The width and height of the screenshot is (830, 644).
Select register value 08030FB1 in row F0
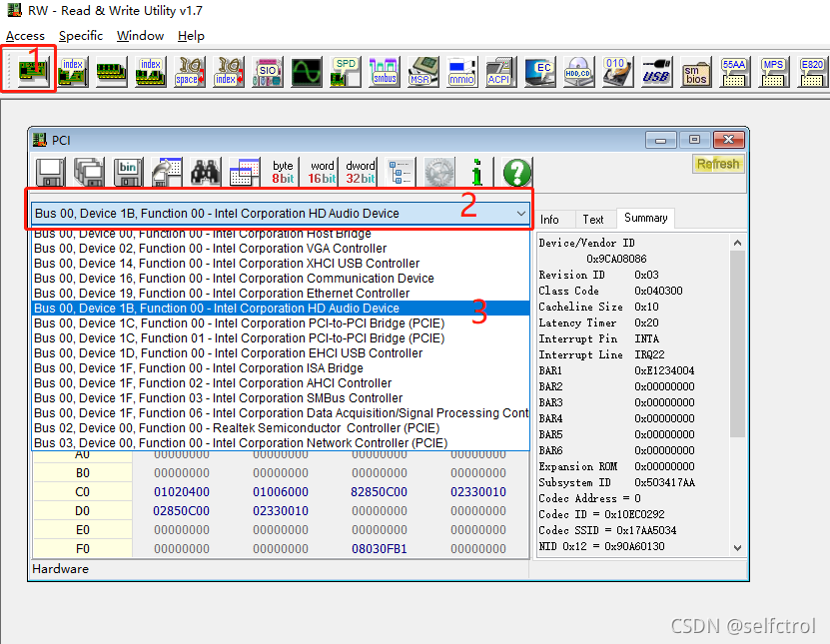point(379,549)
